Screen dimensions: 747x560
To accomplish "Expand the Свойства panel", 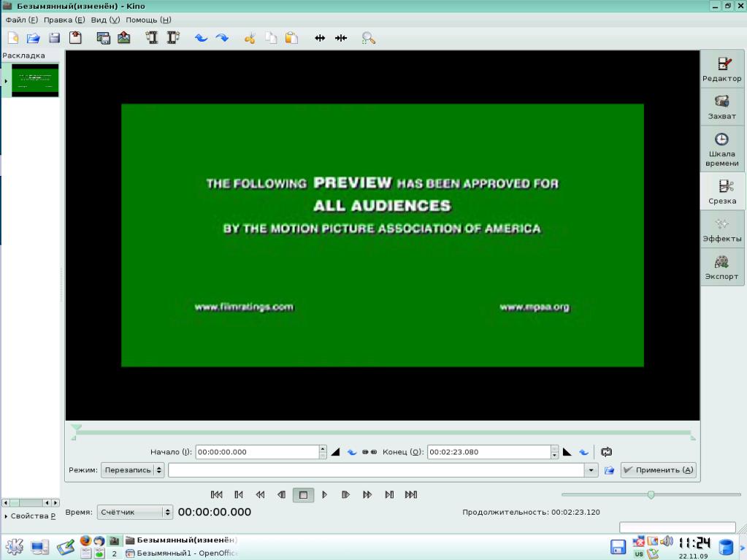I will pyautogui.click(x=29, y=515).
